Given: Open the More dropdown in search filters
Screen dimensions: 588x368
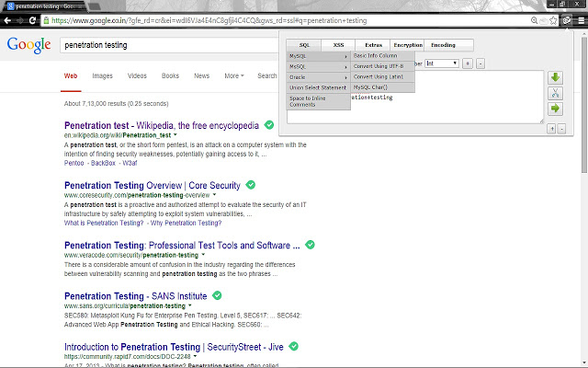Looking at the screenshot, I should click(x=234, y=75).
